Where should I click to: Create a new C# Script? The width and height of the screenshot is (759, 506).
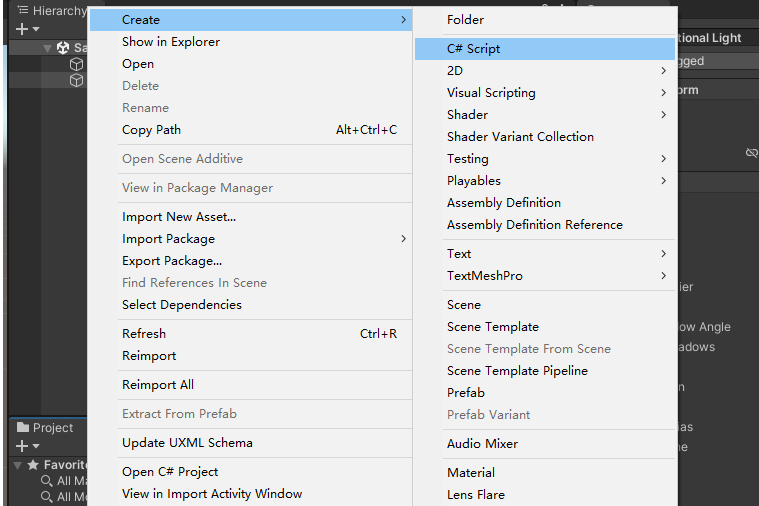tap(545, 49)
